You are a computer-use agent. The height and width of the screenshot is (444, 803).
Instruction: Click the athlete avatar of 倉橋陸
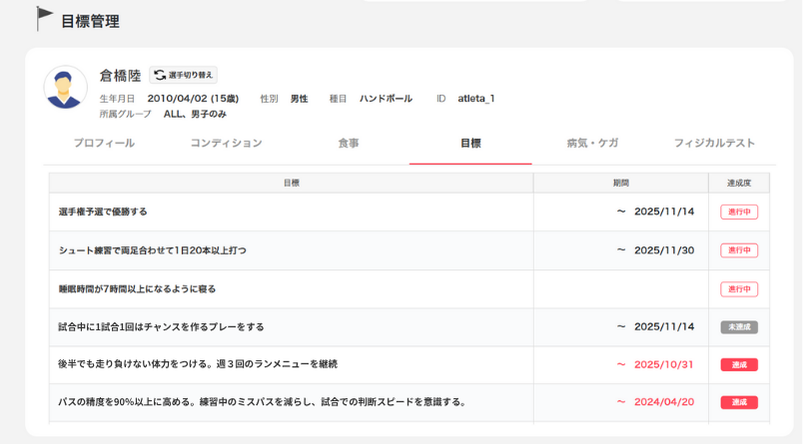pos(66,89)
